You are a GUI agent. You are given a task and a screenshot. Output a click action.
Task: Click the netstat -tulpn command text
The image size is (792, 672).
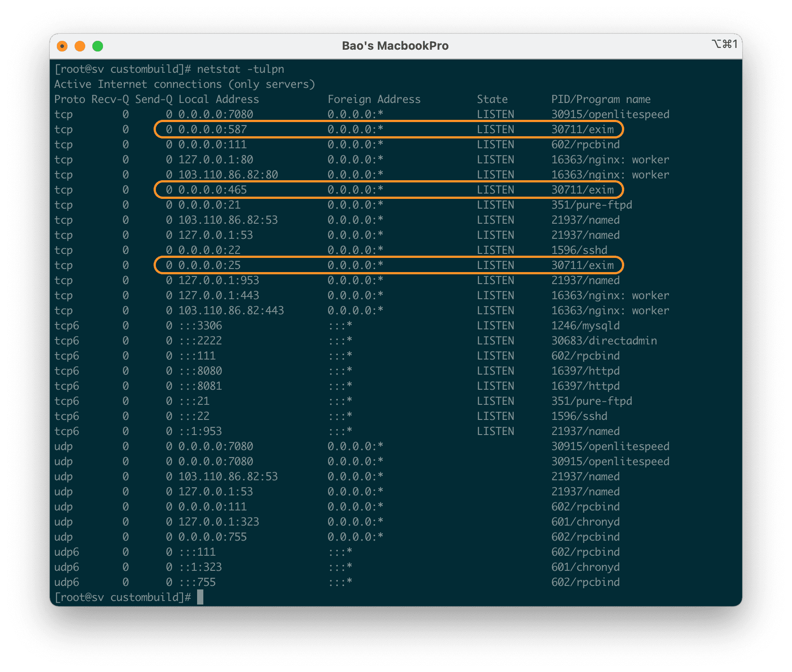(242, 69)
